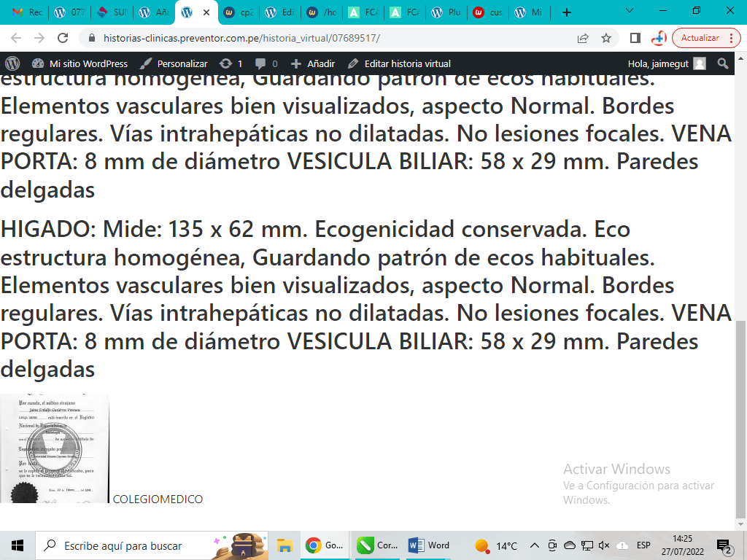View site info via padlock icon
The image size is (747, 560).
[93, 38]
